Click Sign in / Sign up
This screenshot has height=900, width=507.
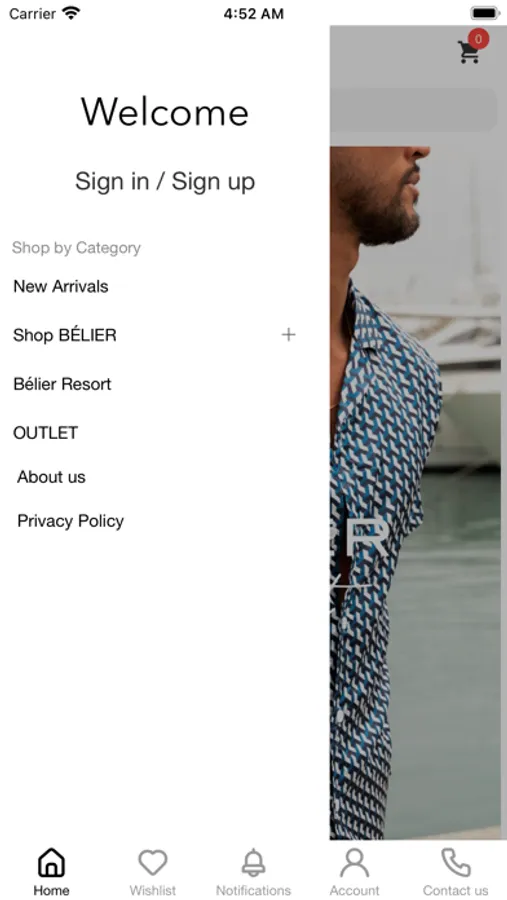[x=165, y=181]
